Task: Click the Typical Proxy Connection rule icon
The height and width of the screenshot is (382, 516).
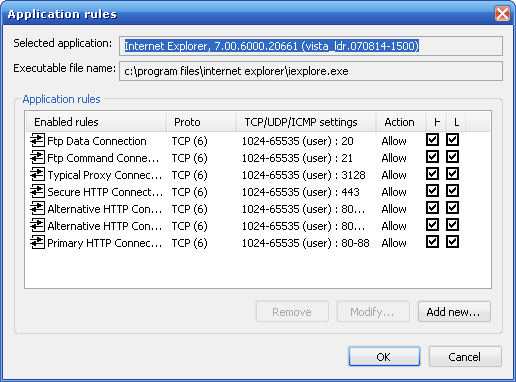Action: coord(37,174)
